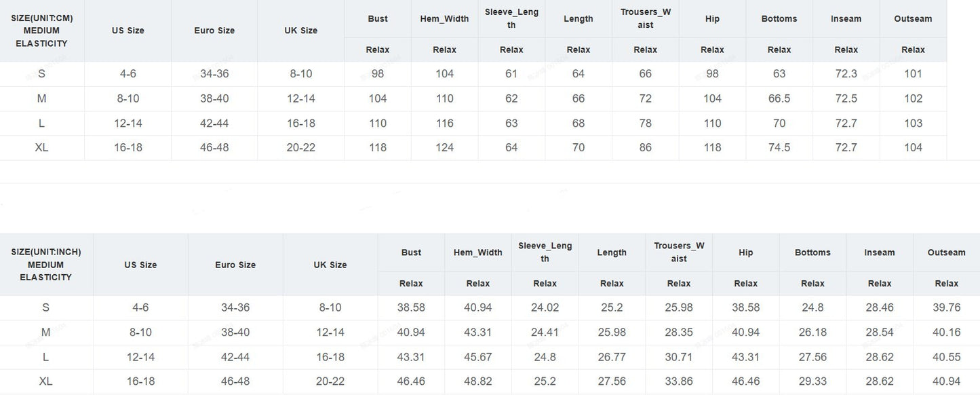This screenshot has width=980, height=395.
Task: Select the 26.77 length value
Action: [612, 357]
